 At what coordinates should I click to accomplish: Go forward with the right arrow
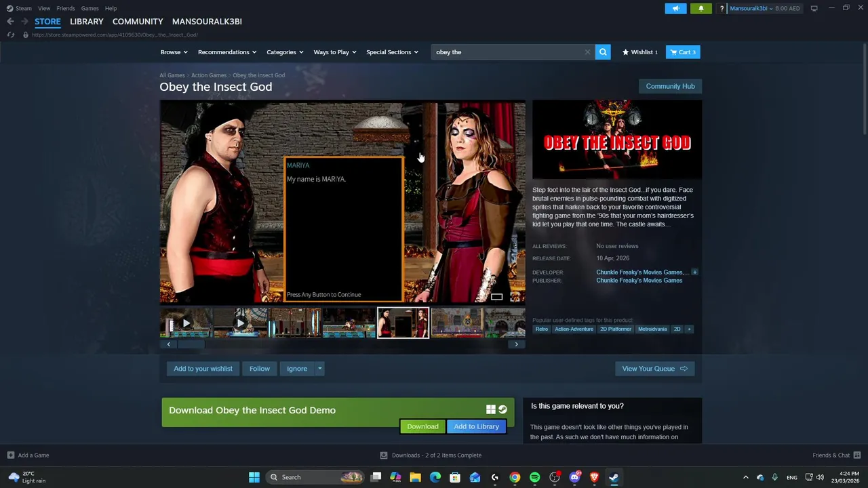pos(24,22)
